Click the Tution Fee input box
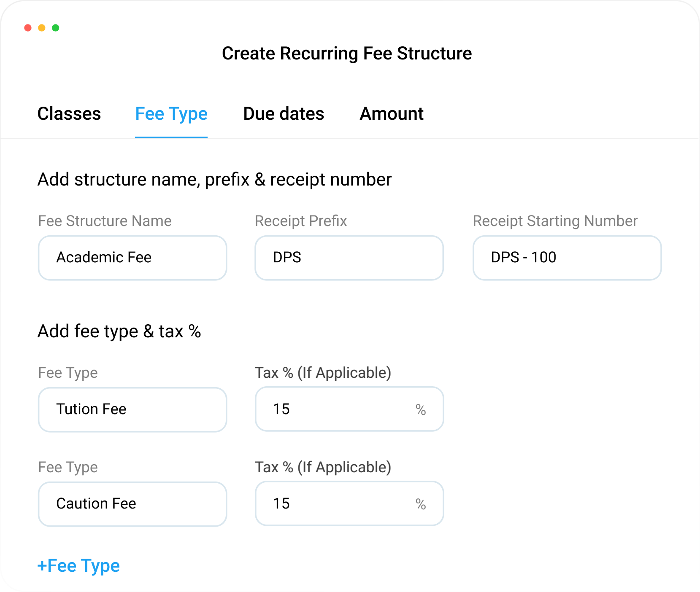 [132, 409]
